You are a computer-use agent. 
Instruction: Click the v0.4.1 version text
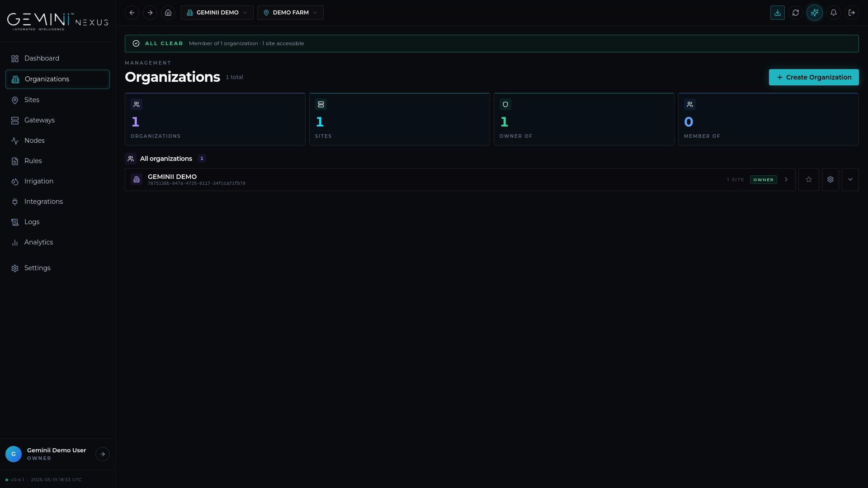point(18,480)
